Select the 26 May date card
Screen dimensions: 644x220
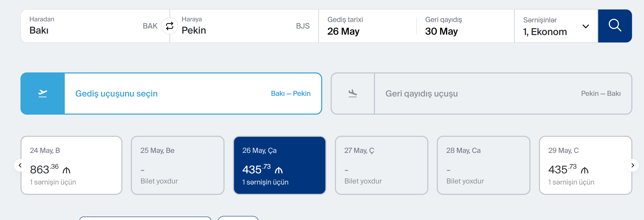click(279, 165)
